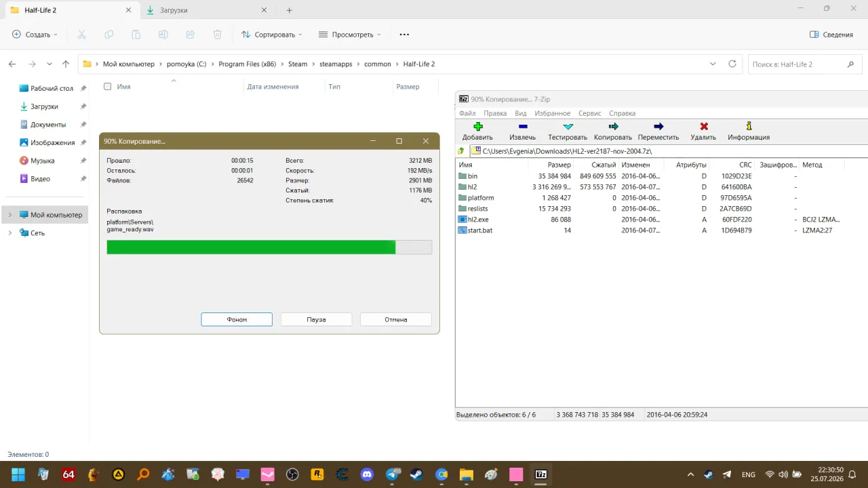The height and width of the screenshot is (488, 868).
Task: Click steamapps in the breadcrumb path
Action: click(336, 64)
